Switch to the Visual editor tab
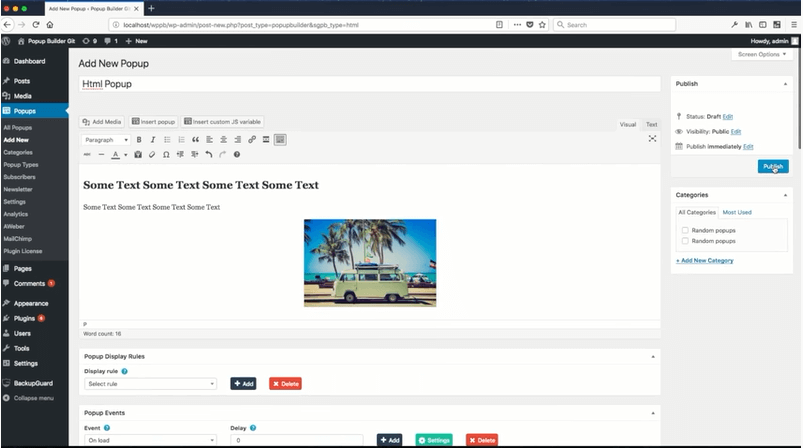 click(x=627, y=124)
